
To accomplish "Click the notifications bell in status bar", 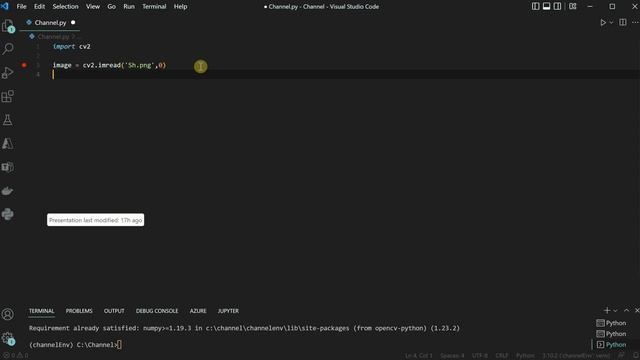I will [636, 356].
